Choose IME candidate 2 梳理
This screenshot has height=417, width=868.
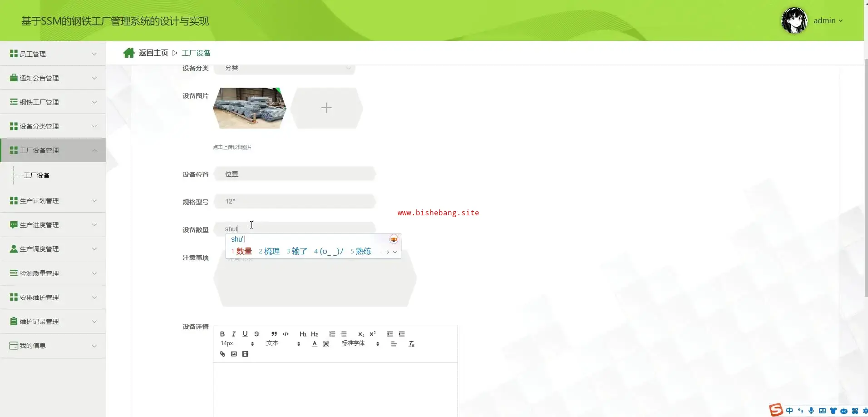[x=269, y=251]
